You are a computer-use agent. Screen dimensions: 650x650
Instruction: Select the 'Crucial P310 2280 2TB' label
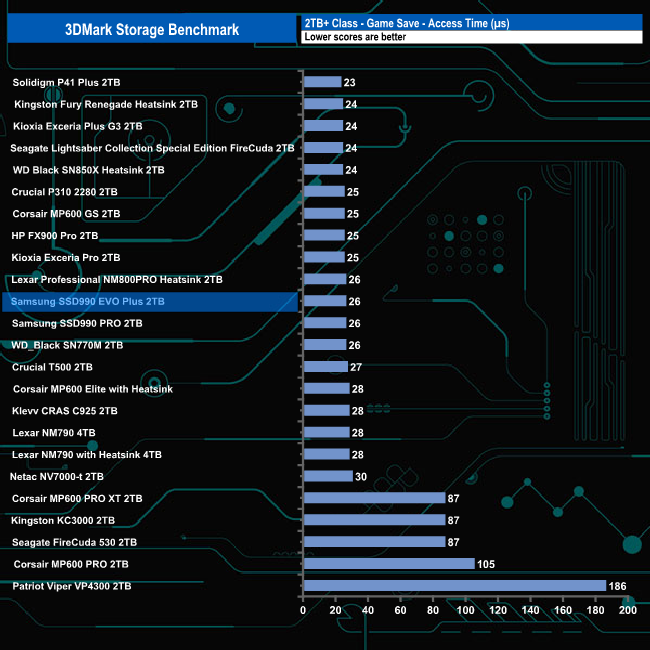(x=65, y=192)
